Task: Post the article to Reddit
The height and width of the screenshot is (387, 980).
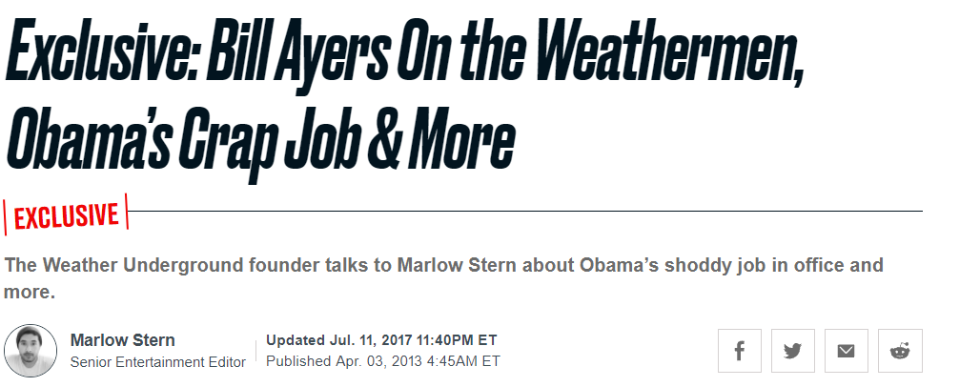Action: (x=899, y=350)
